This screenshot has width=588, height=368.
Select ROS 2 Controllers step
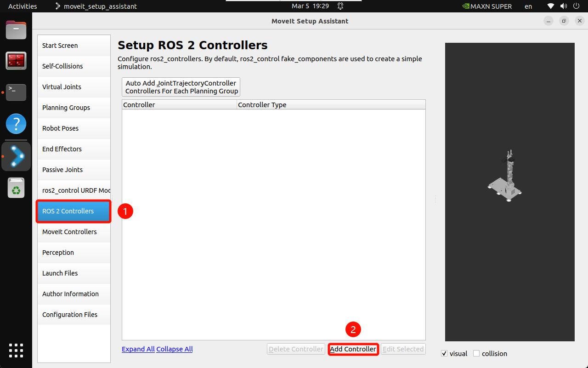coord(74,211)
